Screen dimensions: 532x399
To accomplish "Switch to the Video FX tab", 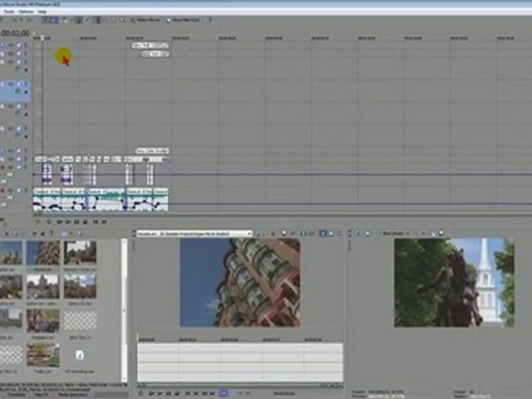I will click(42, 395).
